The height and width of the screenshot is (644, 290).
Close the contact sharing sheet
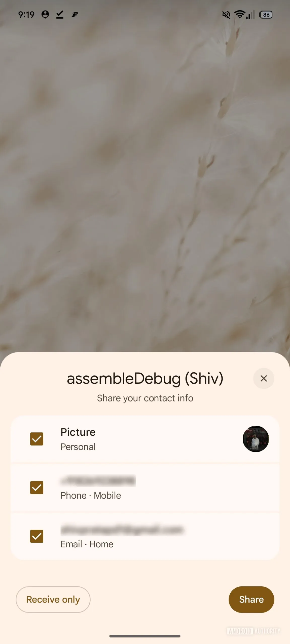coord(264,378)
